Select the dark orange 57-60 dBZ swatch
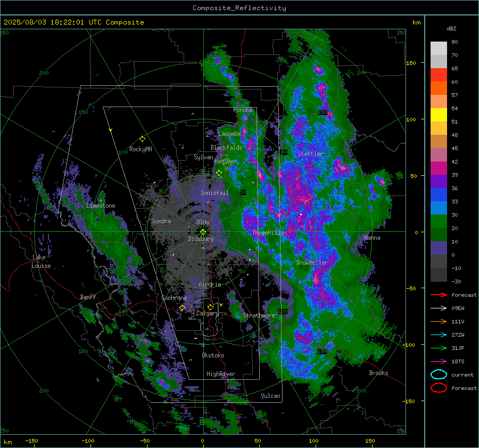This screenshot has width=479, height=448. point(439,88)
